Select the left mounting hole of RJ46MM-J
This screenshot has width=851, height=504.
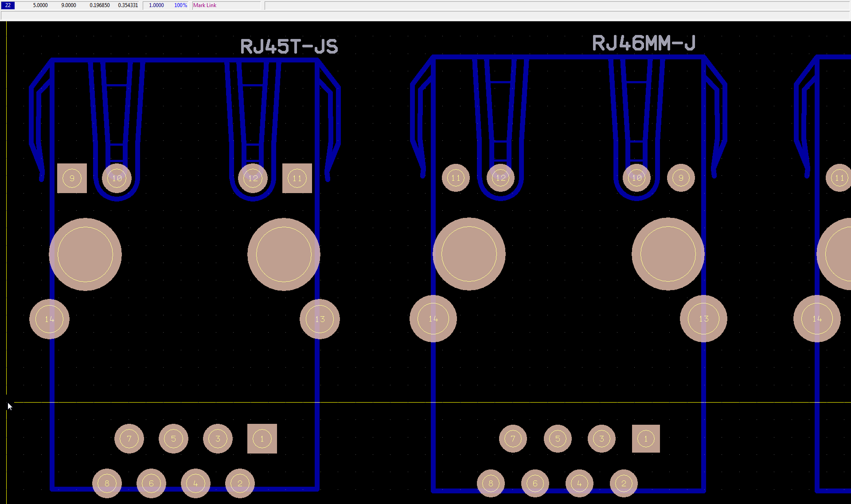[x=469, y=254]
